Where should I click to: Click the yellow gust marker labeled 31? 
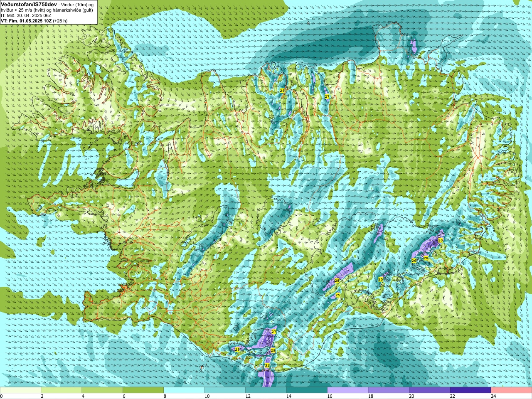pos(267,365)
